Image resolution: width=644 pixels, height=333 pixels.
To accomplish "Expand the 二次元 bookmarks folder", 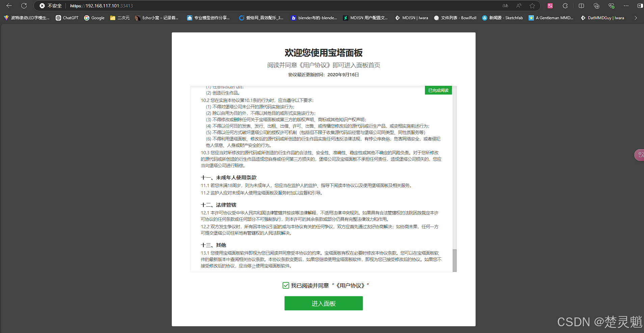I will (x=120, y=18).
